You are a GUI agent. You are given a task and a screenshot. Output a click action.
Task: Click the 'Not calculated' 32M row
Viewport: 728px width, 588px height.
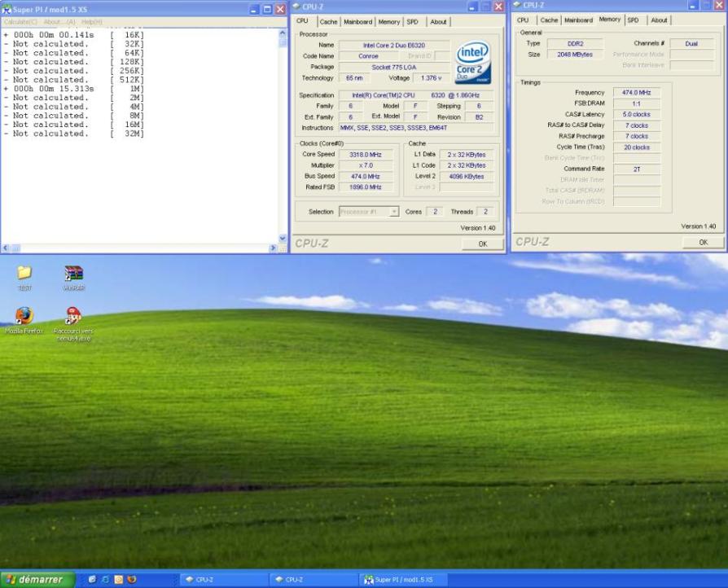(74, 134)
